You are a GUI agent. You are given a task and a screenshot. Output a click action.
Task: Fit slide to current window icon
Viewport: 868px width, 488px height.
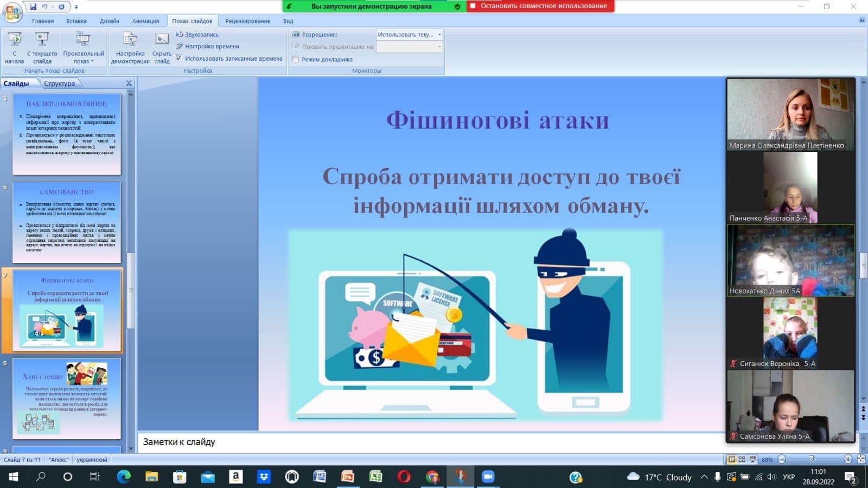pos(860,459)
